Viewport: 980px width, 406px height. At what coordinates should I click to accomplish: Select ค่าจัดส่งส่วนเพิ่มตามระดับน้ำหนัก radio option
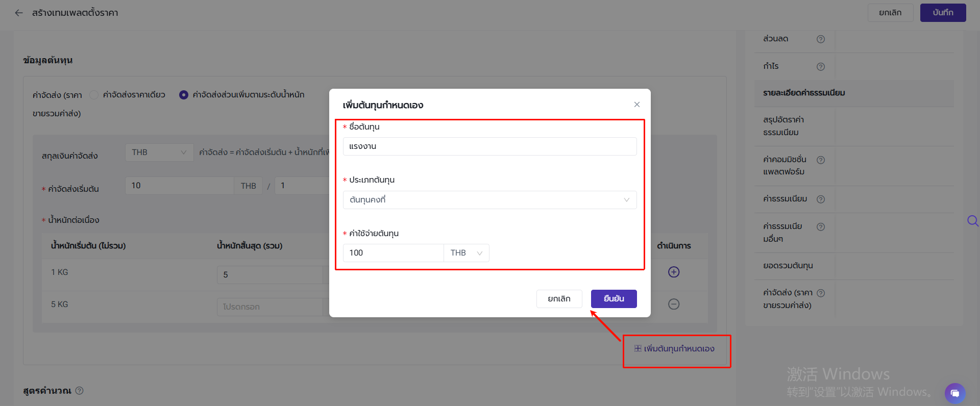(184, 95)
